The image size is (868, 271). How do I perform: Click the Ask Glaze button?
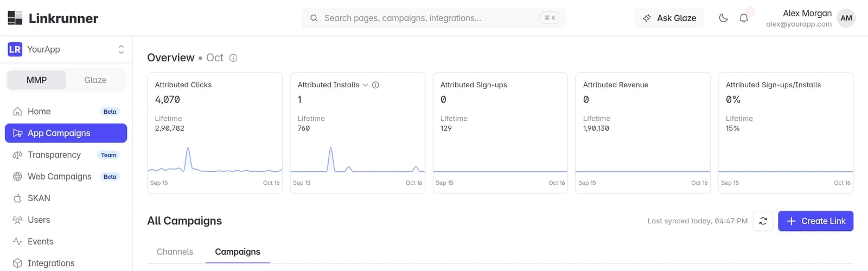pyautogui.click(x=669, y=18)
